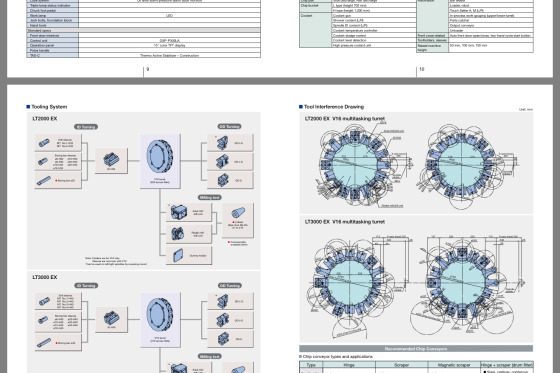Viewport: 560px width, 373px height.
Task: Click 'LT3000 EX V16 multitasking turret' title
Action: 345,222
